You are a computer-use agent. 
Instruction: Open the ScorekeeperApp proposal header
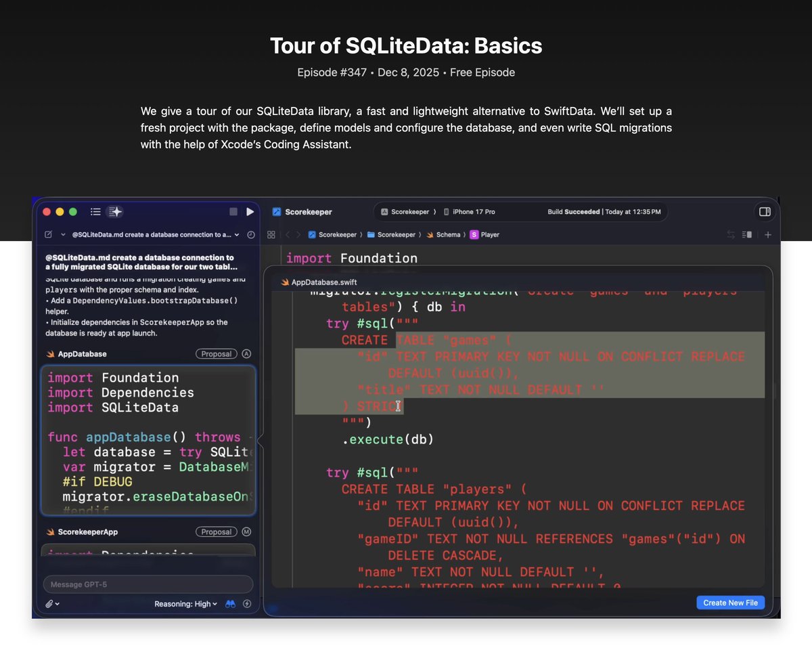pyautogui.click(x=83, y=532)
